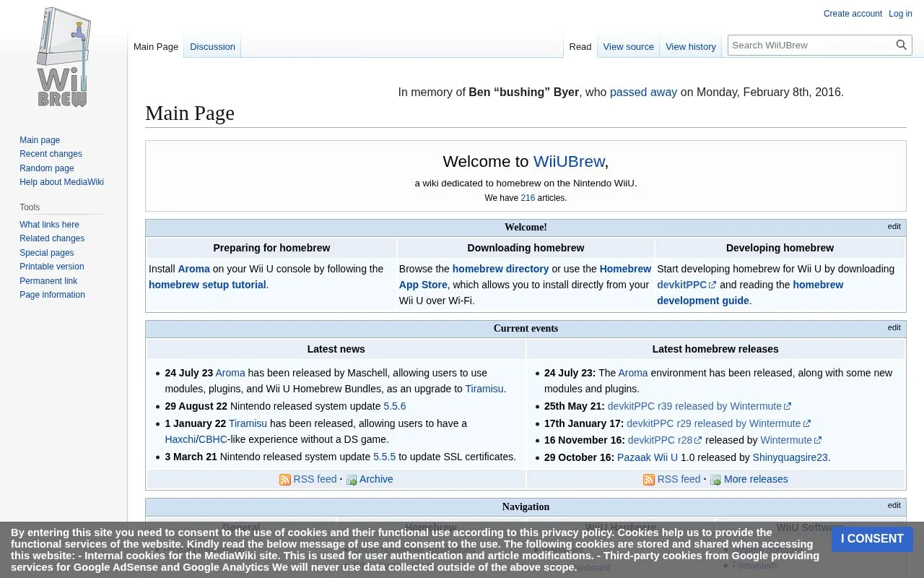
Task: Open What links here tool
Action: [49, 225]
